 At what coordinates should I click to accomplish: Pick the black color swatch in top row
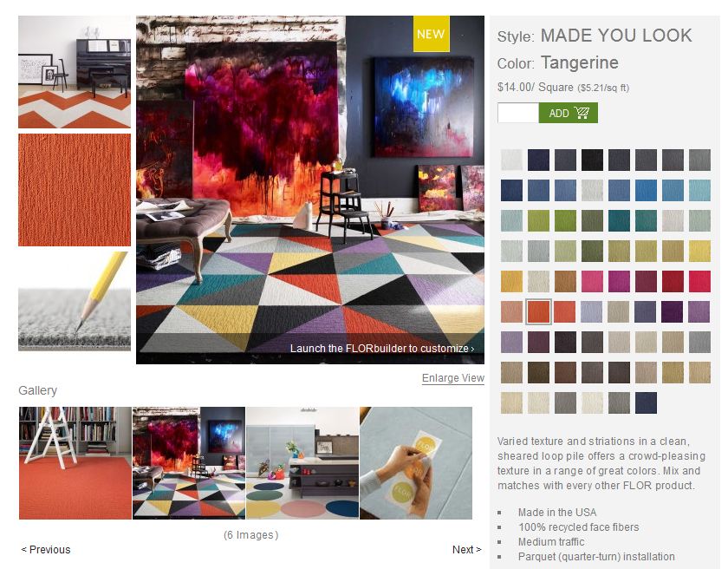592,160
